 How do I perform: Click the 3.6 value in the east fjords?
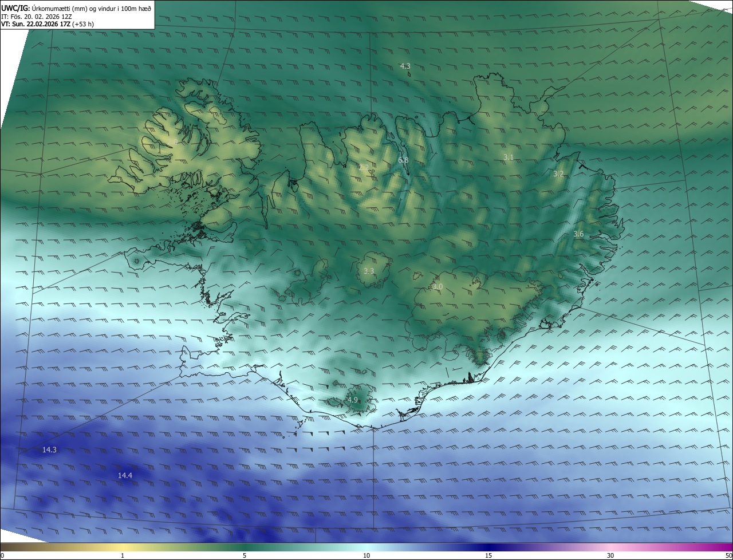pos(578,234)
